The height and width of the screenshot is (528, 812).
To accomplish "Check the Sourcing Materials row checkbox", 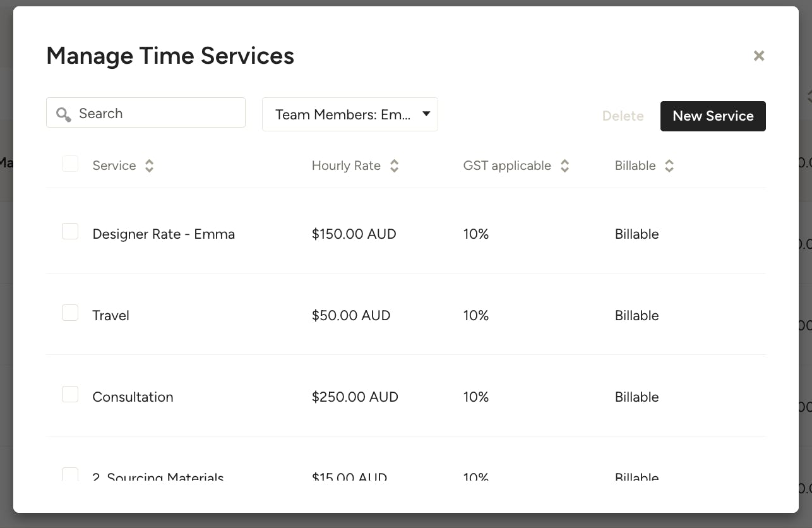I will click(x=70, y=474).
